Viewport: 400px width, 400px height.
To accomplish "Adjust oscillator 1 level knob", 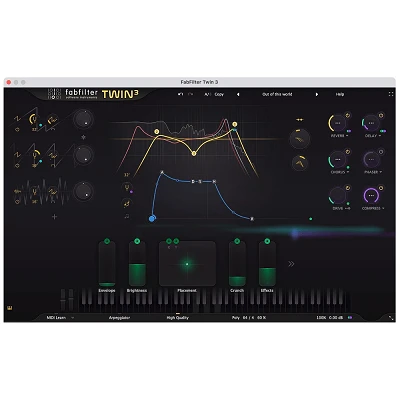I will point(83,119).
